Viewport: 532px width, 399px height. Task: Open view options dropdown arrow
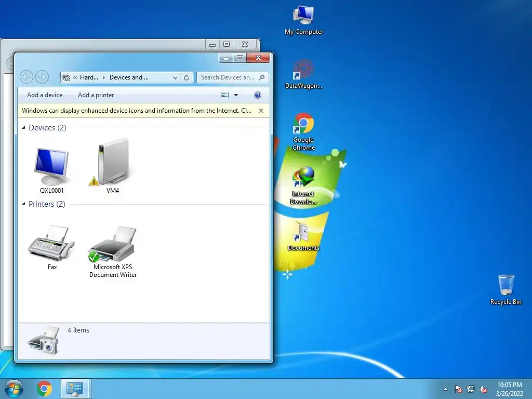[236, 95]
